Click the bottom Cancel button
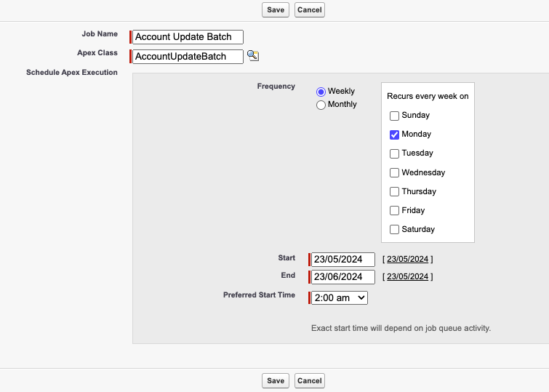 310,381
